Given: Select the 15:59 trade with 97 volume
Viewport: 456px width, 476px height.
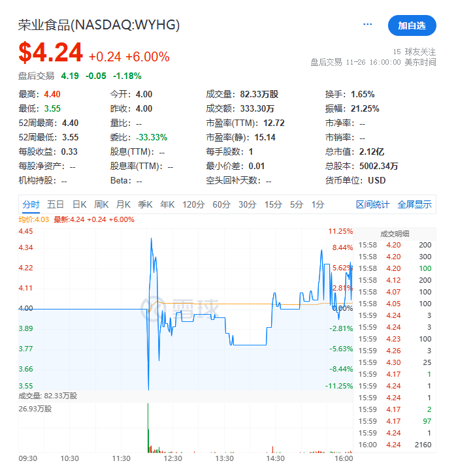Looking at the screenshot, I should click(395, 421).
